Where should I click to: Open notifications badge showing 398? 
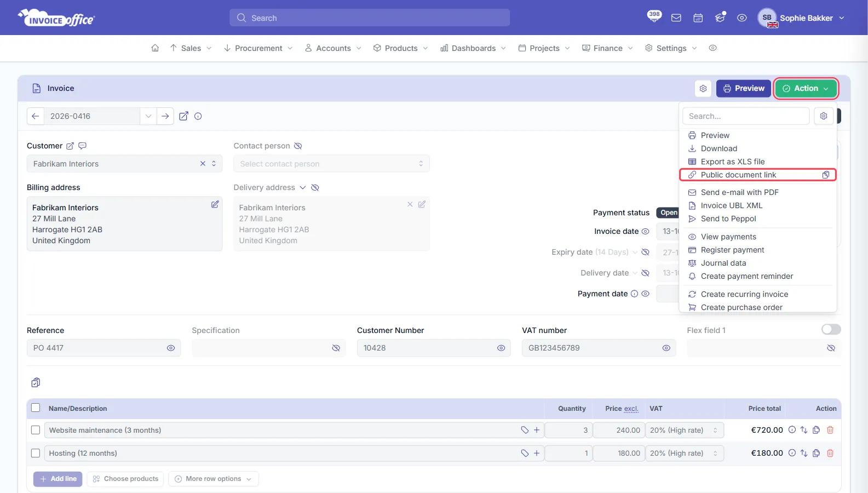click(x=654, y=16)
